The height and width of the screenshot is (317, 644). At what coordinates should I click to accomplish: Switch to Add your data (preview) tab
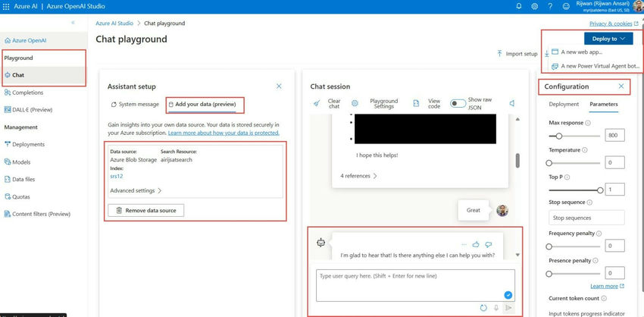[202, 105]
